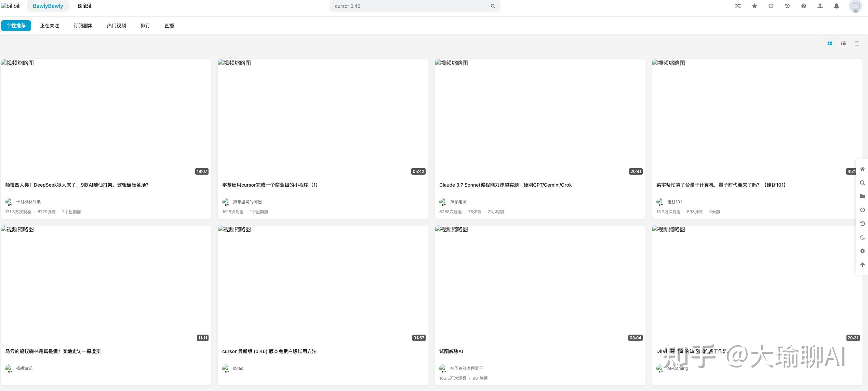Open the Claude 3.7 Sonnet video thumbnail
The image size is (868, 391).
(540, 118)
